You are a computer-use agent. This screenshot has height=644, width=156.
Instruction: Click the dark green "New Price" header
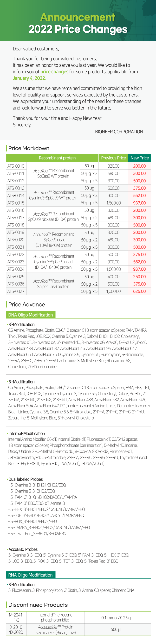(140, 158)
